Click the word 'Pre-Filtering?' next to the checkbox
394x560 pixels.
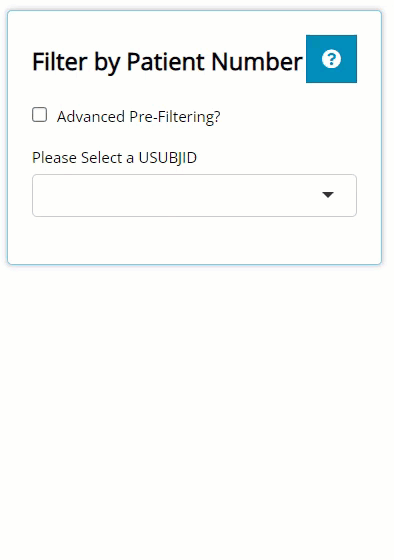175,117
